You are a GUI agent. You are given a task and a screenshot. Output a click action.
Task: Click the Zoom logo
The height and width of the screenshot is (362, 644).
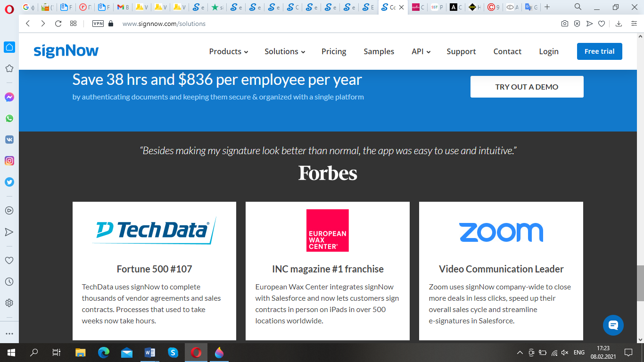501,232
